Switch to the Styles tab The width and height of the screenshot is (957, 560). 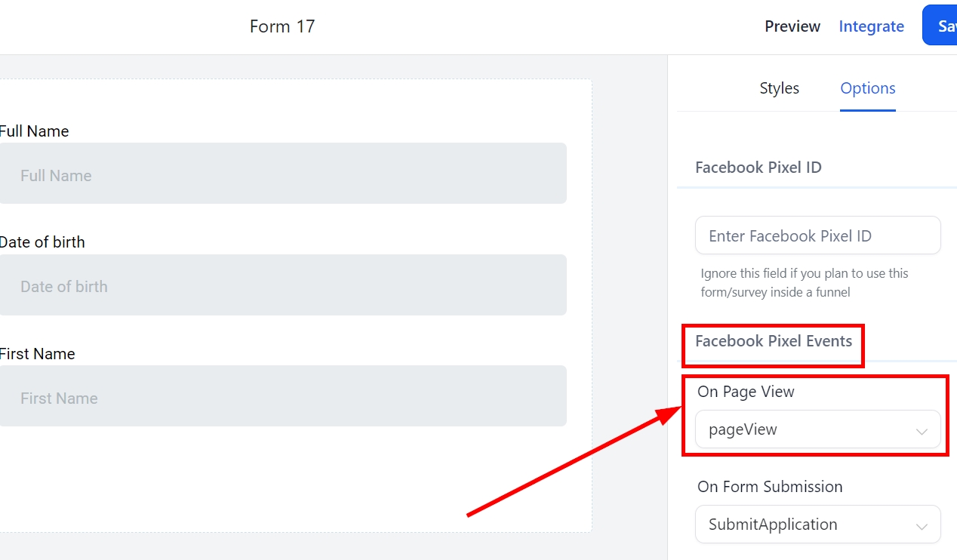(x=779, y=88)
